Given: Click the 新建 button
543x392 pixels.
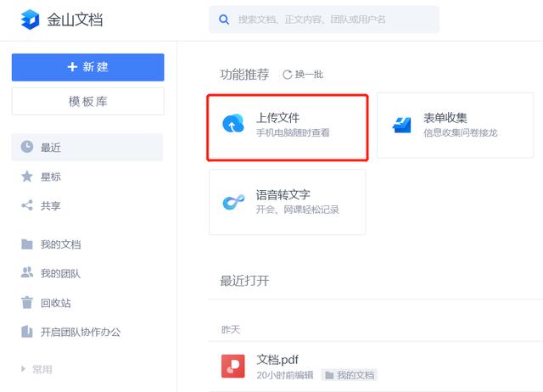Looking at the screenshot, I should point(88,67).
